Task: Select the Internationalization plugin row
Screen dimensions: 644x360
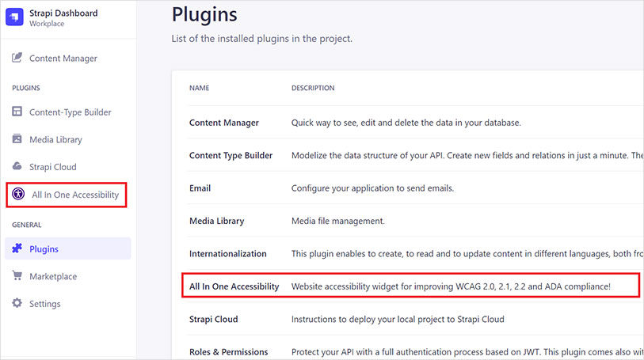Action: 228,254
